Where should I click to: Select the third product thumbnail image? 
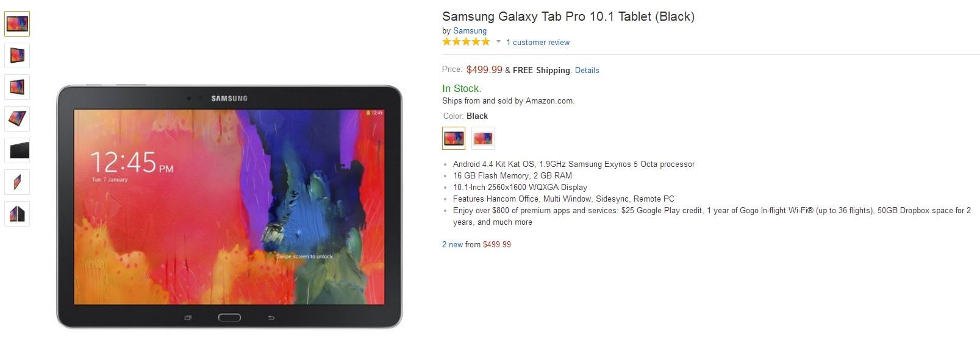point(17,87)
